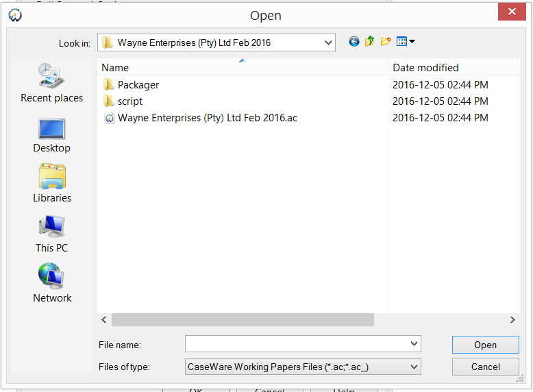Click the scroll right arrow
Viewport: 533px width, 392px height.
click(x=512, y=319)
